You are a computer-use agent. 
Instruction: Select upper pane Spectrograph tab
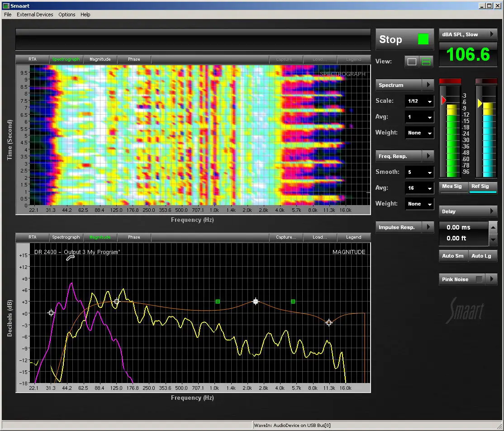click(66, 59)
